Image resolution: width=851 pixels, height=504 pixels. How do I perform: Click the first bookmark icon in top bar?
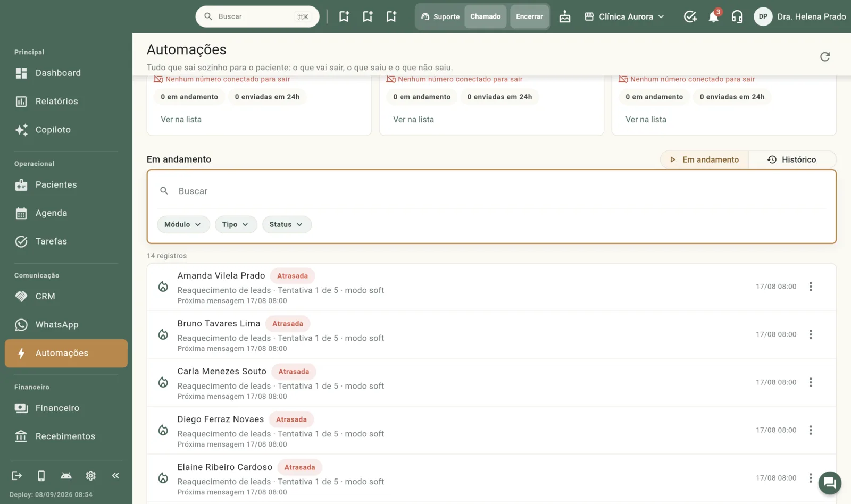point(344,16)
